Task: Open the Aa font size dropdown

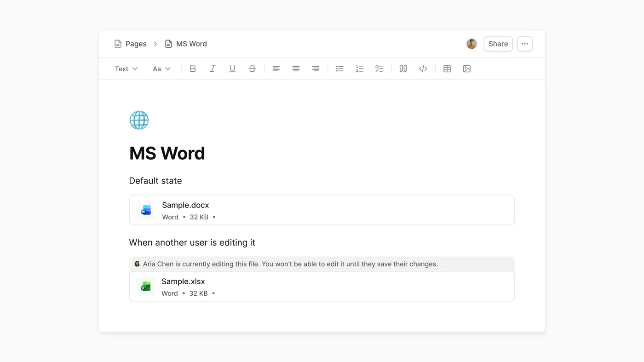Action: pyautogui.click(x=161, y=69)
